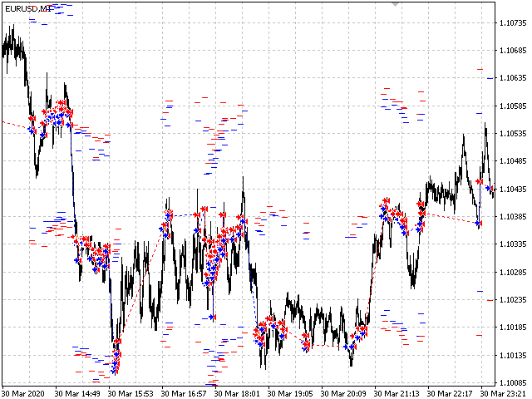Select the 1.10185 price axis label
Viewport: 532px width, 399px height.
(x=513, y=328)
